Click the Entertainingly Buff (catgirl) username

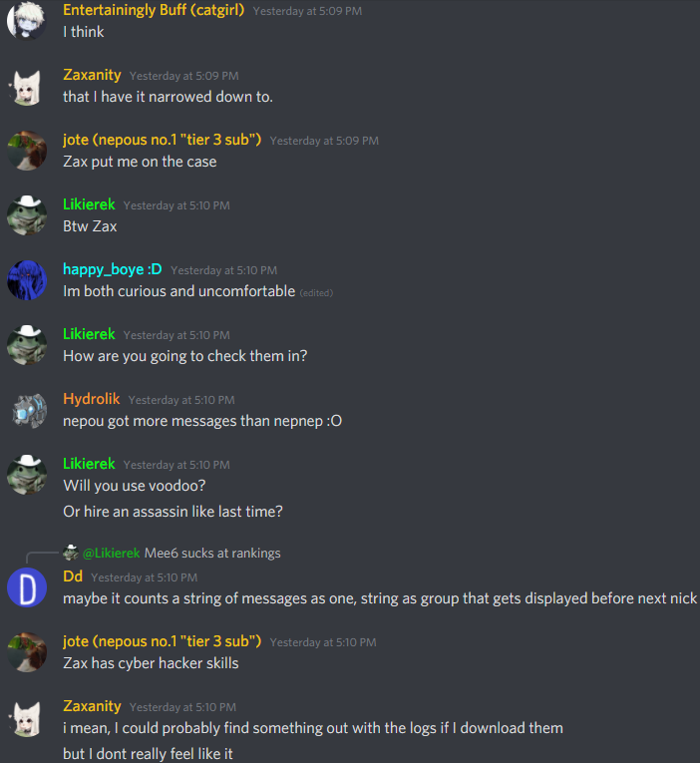point(154,10)
